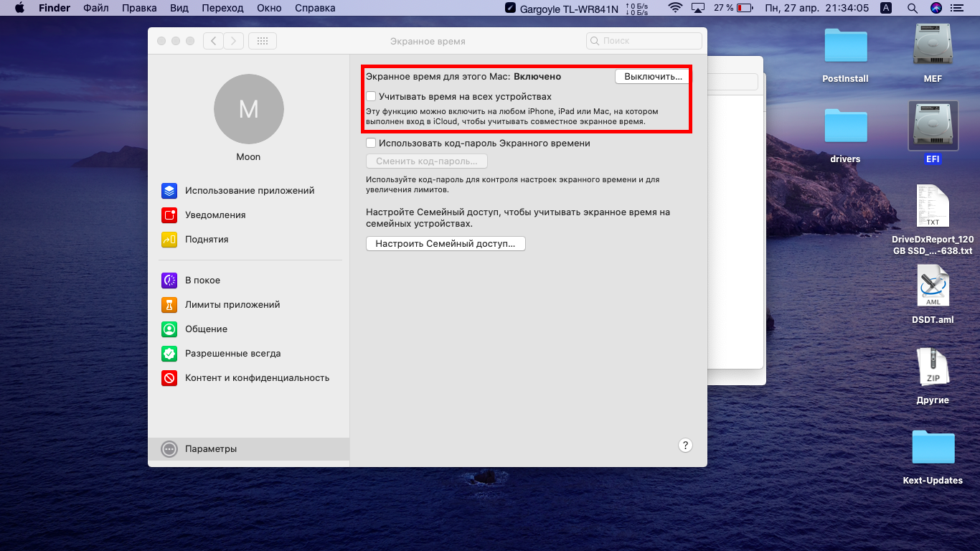Open the battery status icon
The height and width of the screenshot is (551, 980).
click(745, 8)
